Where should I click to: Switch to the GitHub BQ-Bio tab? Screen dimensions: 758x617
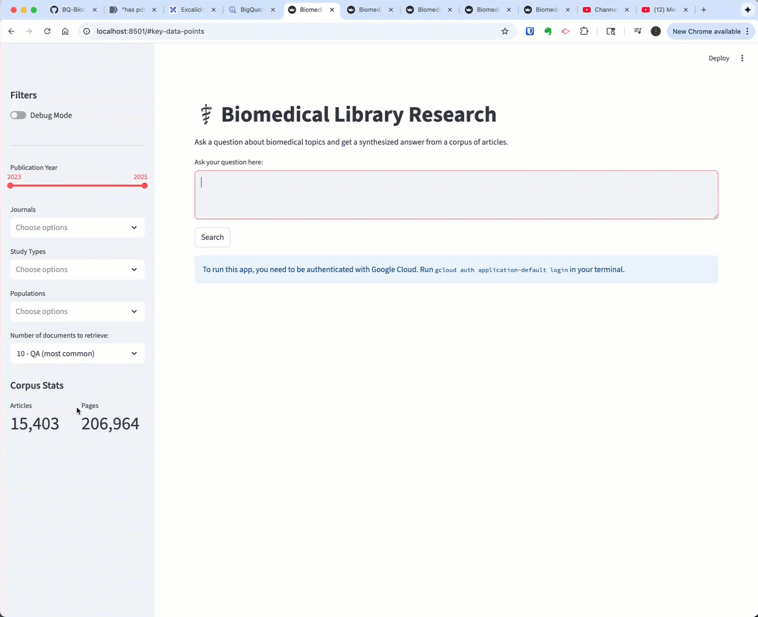point(74,10)
